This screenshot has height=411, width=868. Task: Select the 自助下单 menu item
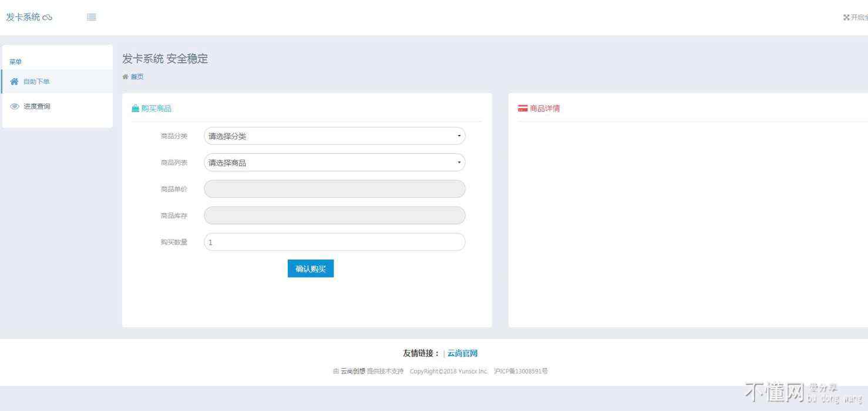[x=36, y=82]
